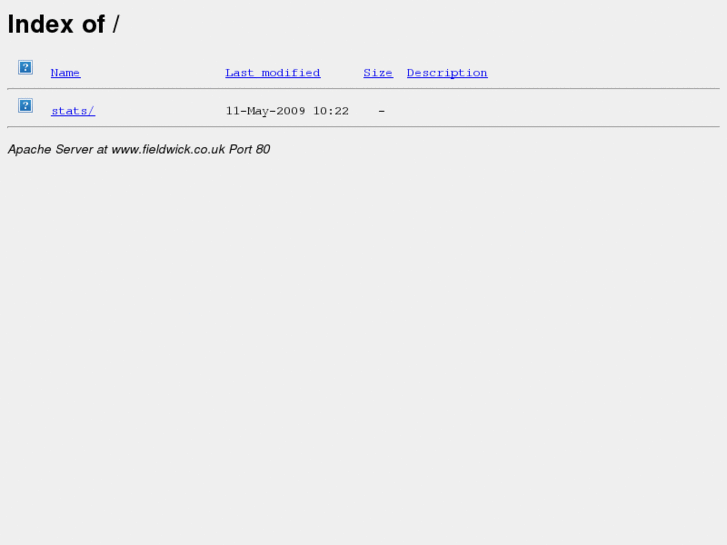This screenshot has height=545, width=727.
Task: Click the horizontal rule below the stats/ row
Action: tap(364, 126)
